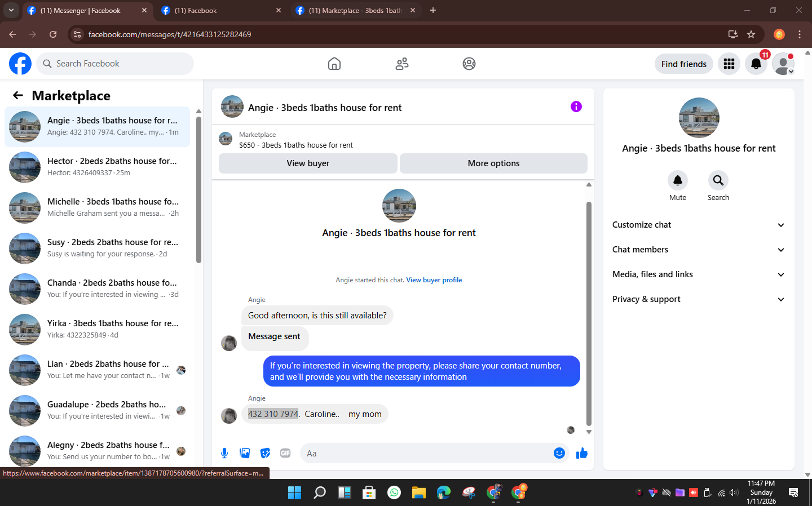Open the Facebook logo home link
The width and height of the screenshot is (812, 506).
pos(20,64)
